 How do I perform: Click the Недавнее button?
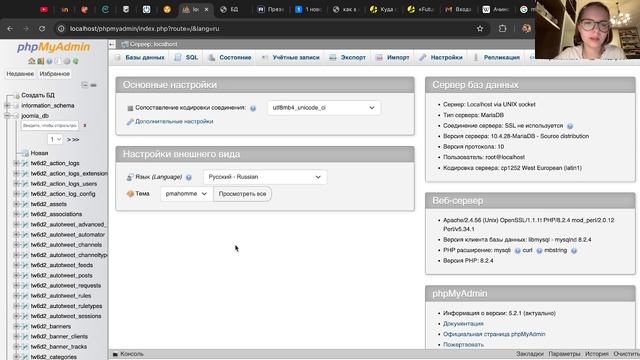tap(20, 74)
